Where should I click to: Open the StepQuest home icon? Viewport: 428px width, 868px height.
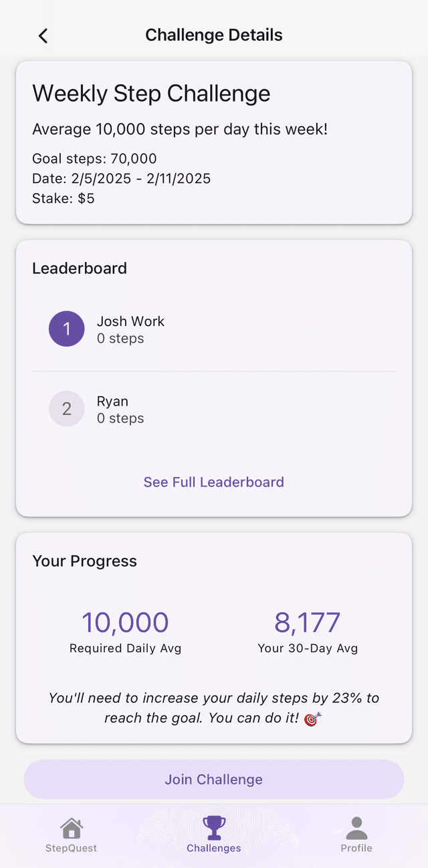(72, 828)
